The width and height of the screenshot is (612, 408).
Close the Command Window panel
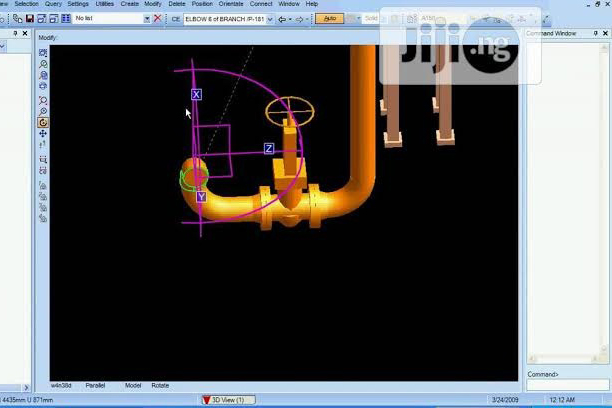click(x=605, y=33)
